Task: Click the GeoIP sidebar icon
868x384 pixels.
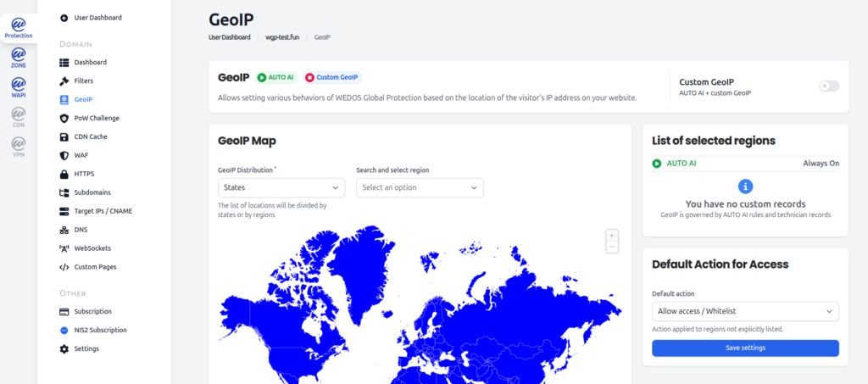Action: (x=64, y=99)
